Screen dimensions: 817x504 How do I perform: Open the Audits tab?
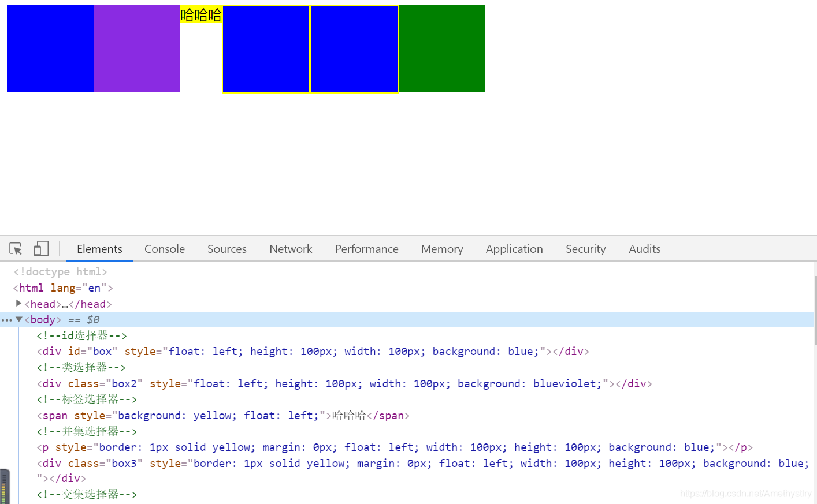[x=645, y=249]
